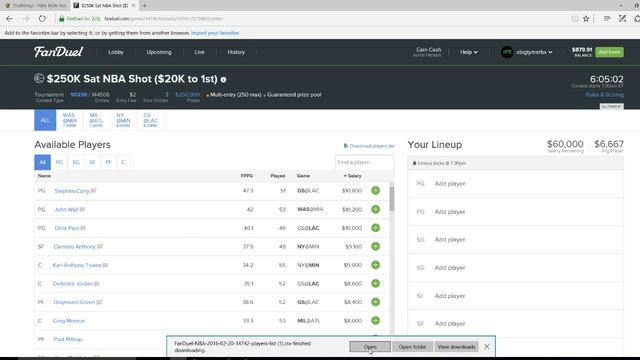
Task: Sort players by Played column header
Action: point(278,176)
